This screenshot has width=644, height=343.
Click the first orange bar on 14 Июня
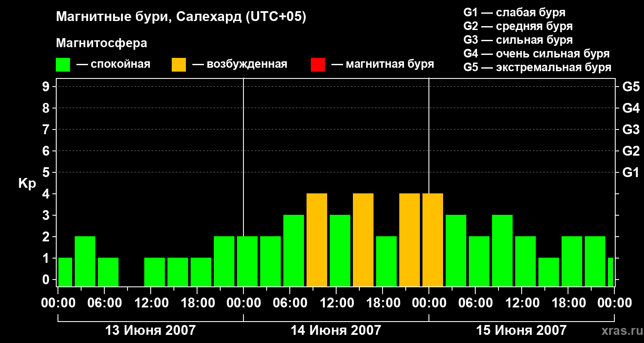317,240
